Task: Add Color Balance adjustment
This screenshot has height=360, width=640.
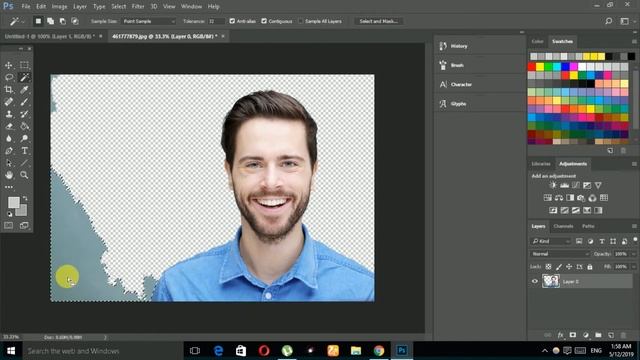Action: (x=559, y=198)
